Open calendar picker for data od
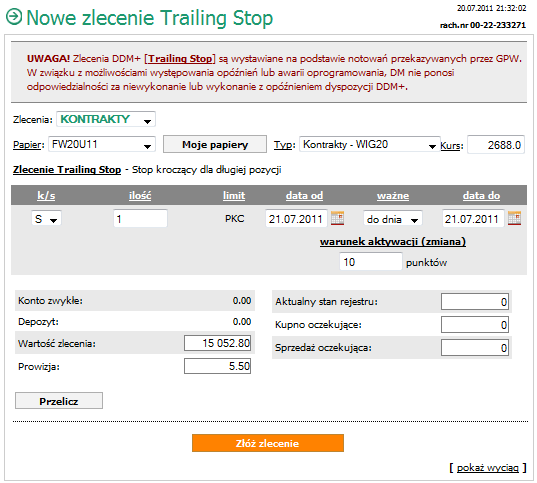The width and height of the screenshot is (537, 483). click(337, 219)
